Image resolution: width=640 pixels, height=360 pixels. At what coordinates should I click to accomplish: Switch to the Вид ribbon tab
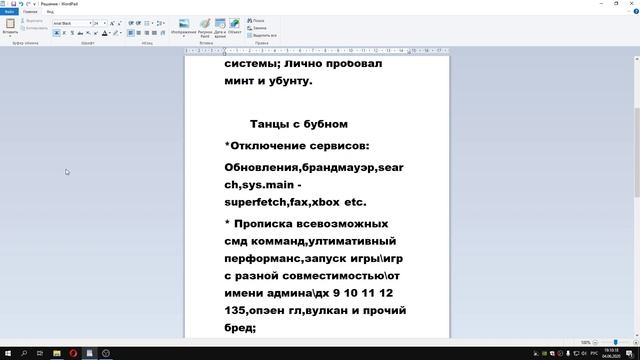[50, 12]
